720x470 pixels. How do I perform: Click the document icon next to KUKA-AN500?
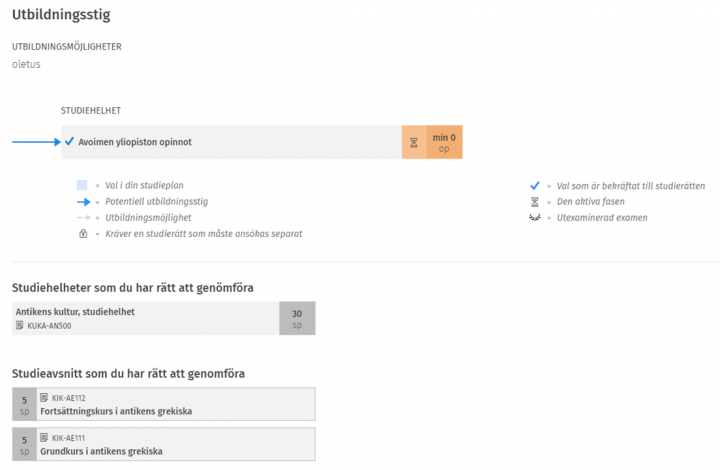20,325
